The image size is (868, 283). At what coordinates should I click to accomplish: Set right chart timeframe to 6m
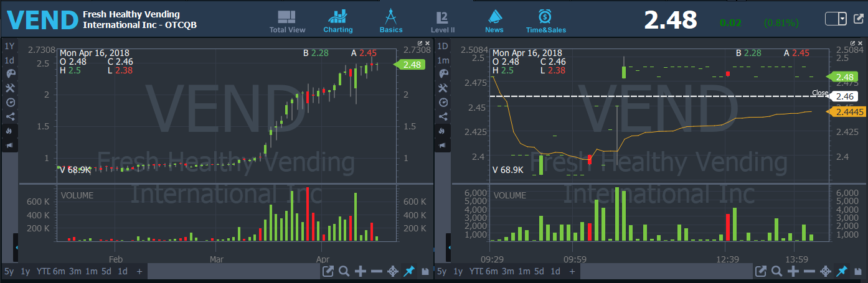[x=492, y=271]
